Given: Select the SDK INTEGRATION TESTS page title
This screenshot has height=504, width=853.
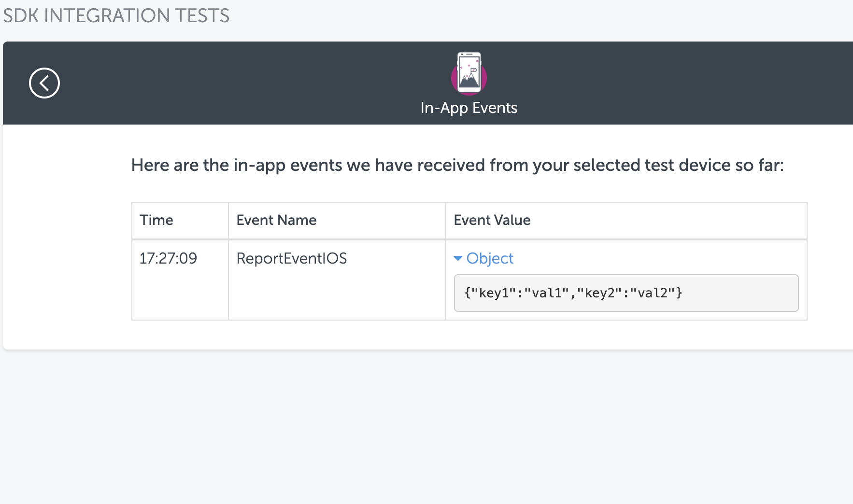Looking at the screenshot, I should pyautogui.click(x=116, y=16).
